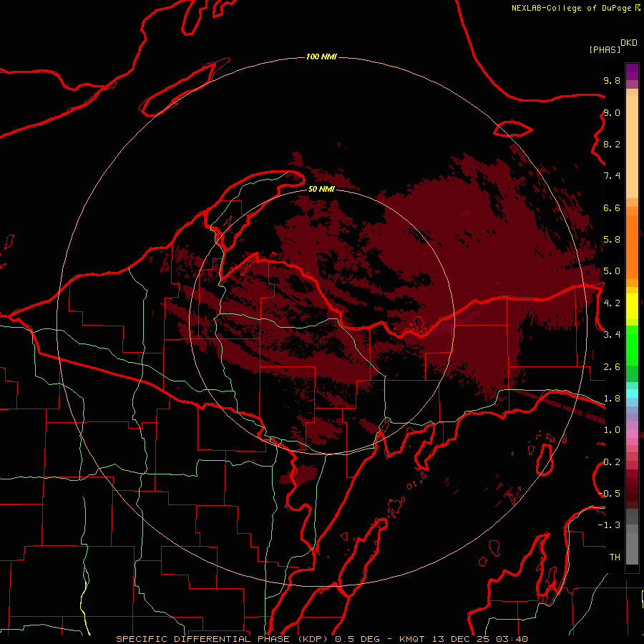
Task: Click the 100 NMI range ring label
Action: click(321, 57)
